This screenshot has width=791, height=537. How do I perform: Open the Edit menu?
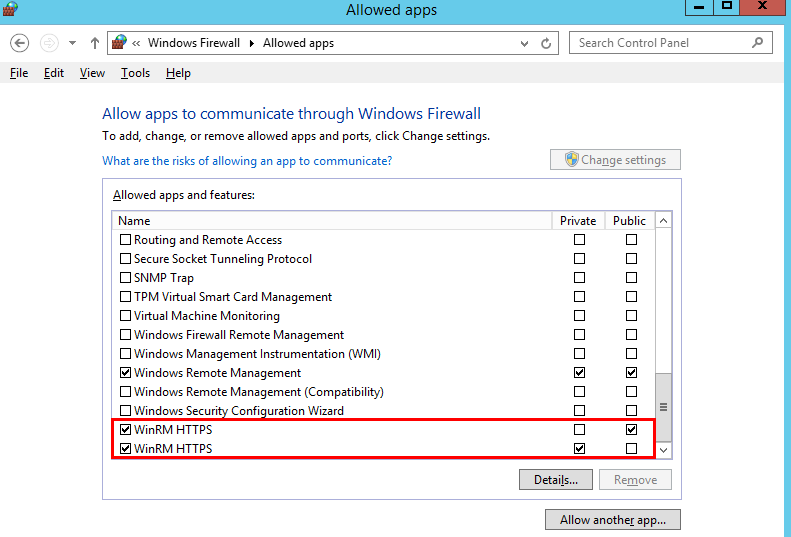[x=53, y=73]
